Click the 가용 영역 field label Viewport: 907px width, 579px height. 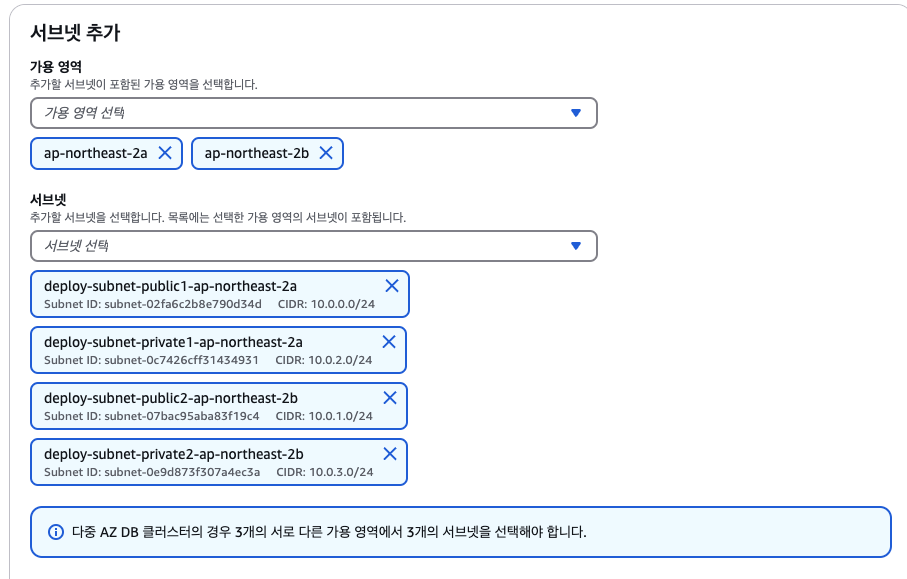tap(56, 67)
